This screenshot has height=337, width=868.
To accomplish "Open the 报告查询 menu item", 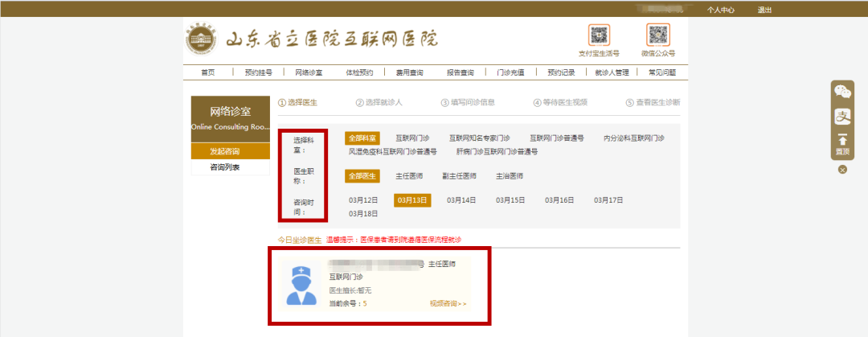I will pyautogui.click(x=461, y=72).
